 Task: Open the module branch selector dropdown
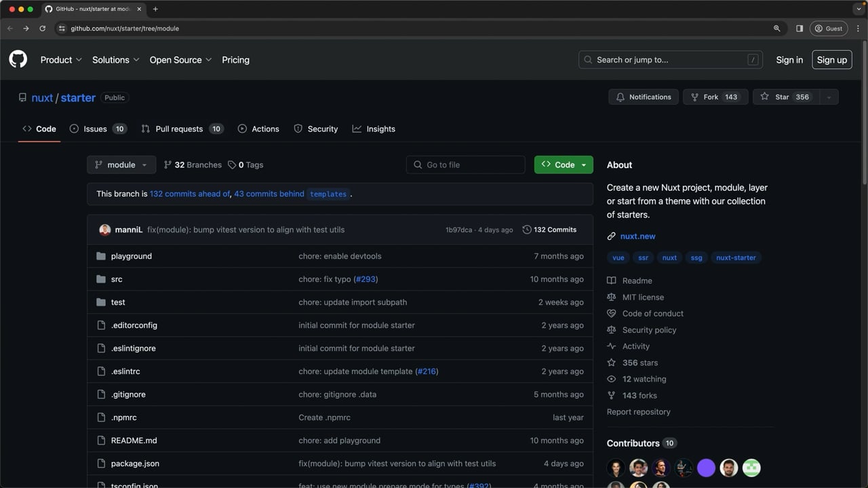pos(121,165)
